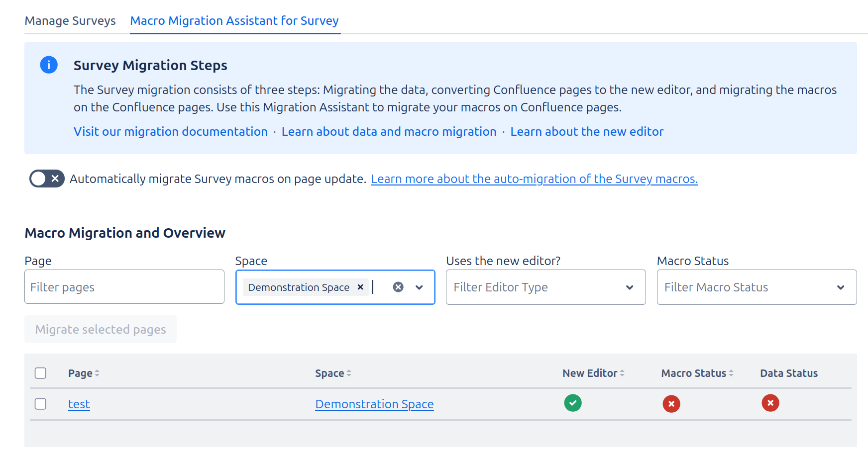Open the Filter Editor Type dropdown
This screenshot has width=868, height=458.
click(x=545, y=287)
